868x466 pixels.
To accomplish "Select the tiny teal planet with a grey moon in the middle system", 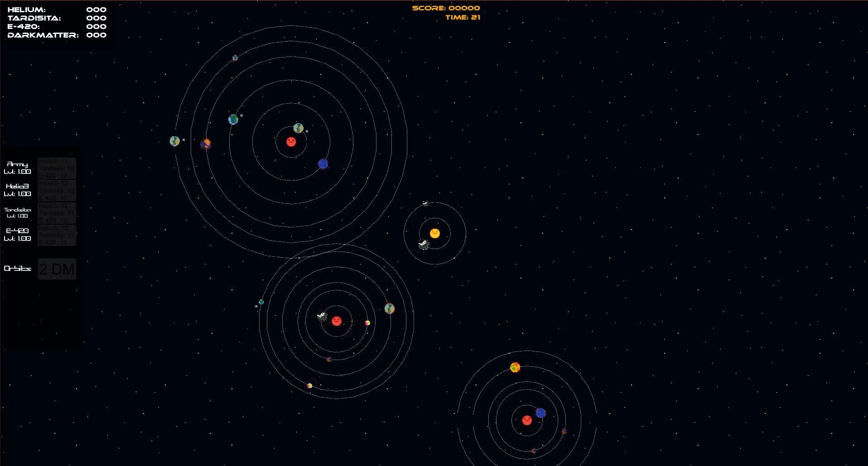I will pyautogui.click(x=261, y=302).
